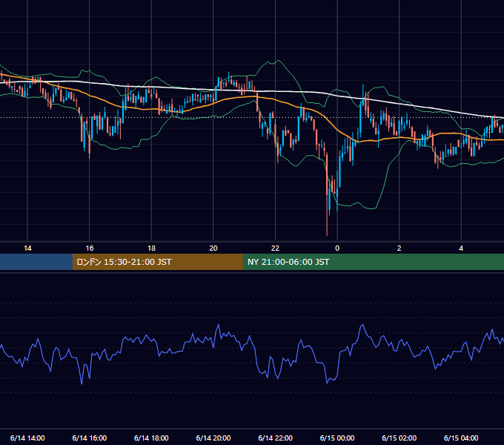Click the ロンドン 15:30-21:00 JST session bar
Viewport: 504px width, 445px height.
pyautogui.click(x=157, y=262)
